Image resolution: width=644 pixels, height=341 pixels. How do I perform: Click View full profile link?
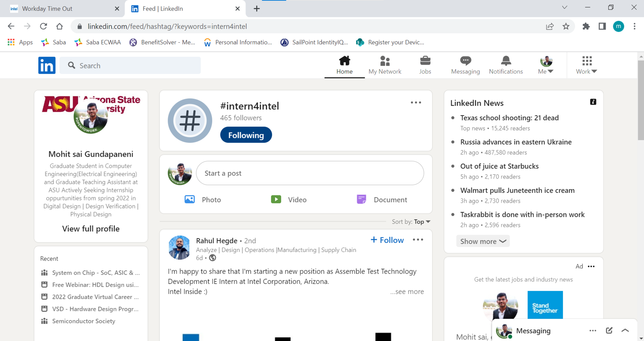click(x=91, y=228)
